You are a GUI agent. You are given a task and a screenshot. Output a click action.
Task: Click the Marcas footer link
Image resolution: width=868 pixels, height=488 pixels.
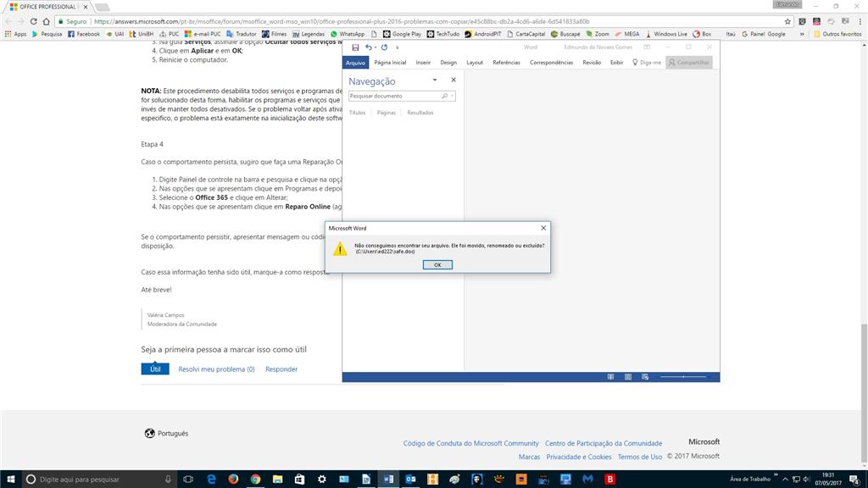click(x=529, y=457)
